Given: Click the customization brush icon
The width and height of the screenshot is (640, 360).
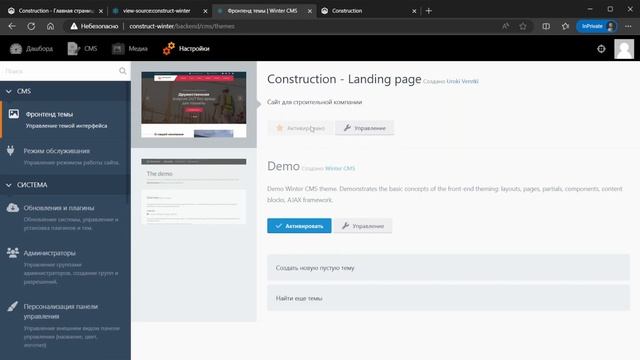Looking at the screenshot, I should tap(13, 306).
